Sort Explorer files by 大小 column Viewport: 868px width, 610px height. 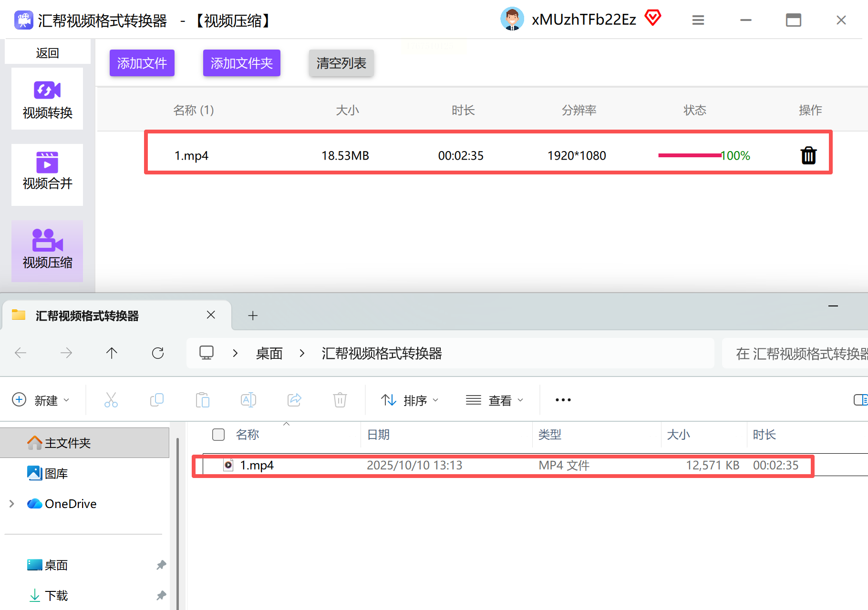[x=678, y=435]
